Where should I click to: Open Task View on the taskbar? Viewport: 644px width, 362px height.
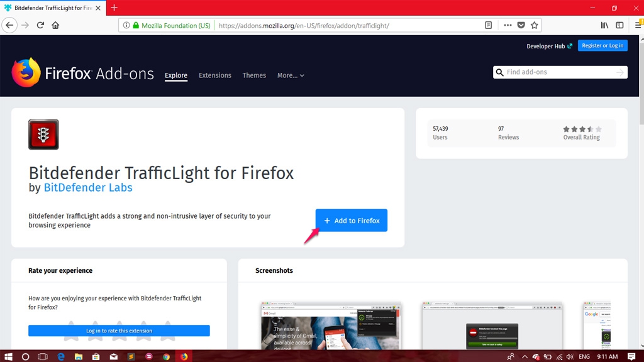pyautogui.click(x=43, y=356)
